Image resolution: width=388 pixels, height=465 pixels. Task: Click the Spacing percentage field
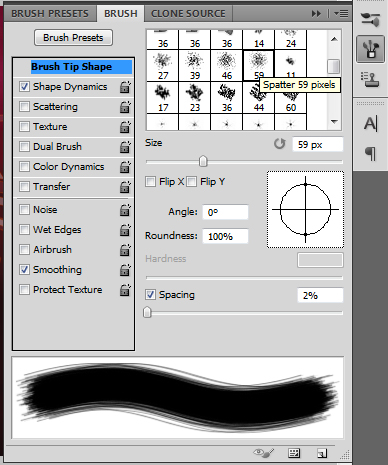click(320, 295)
